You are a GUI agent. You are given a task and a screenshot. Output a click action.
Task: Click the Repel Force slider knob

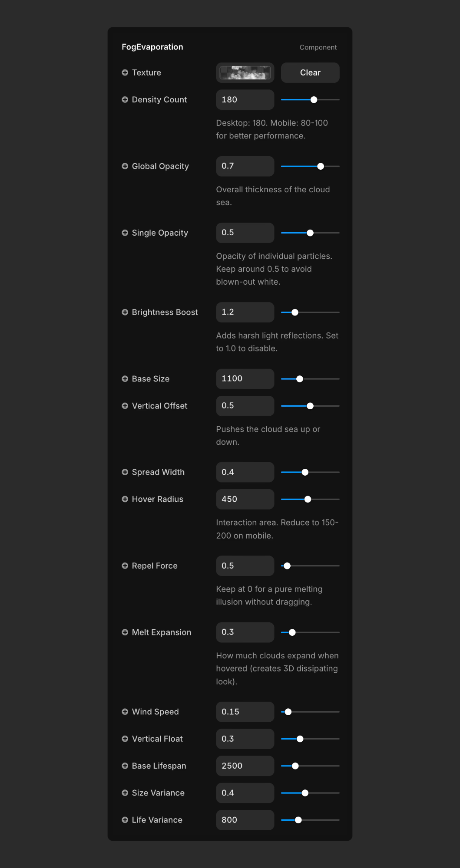[287, 566]
